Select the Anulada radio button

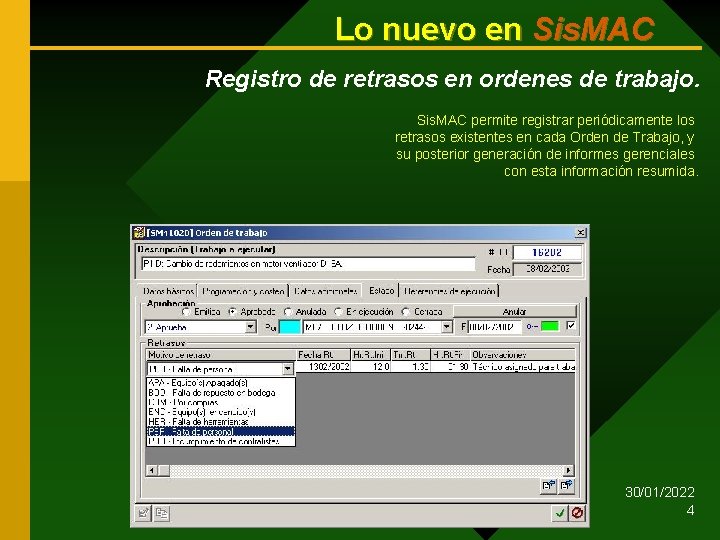click(x=288, y=312)
